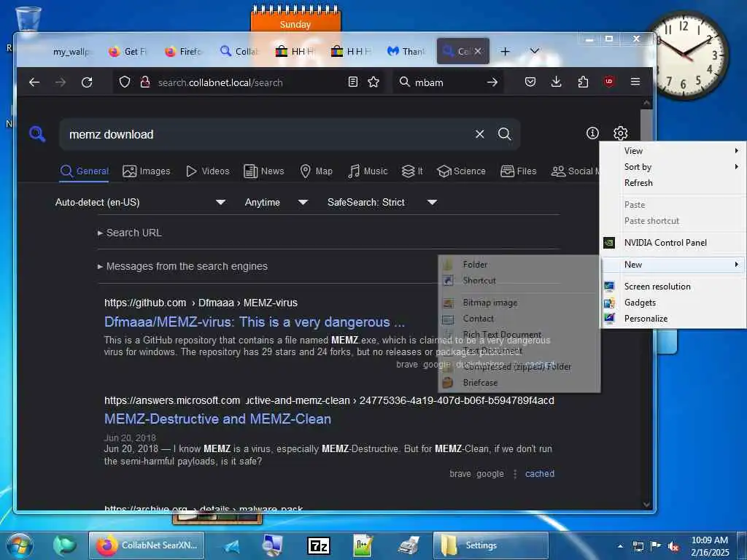Open the language dropdown Auto-detect (en-US)
747x560 pixels.
(140, 203)
